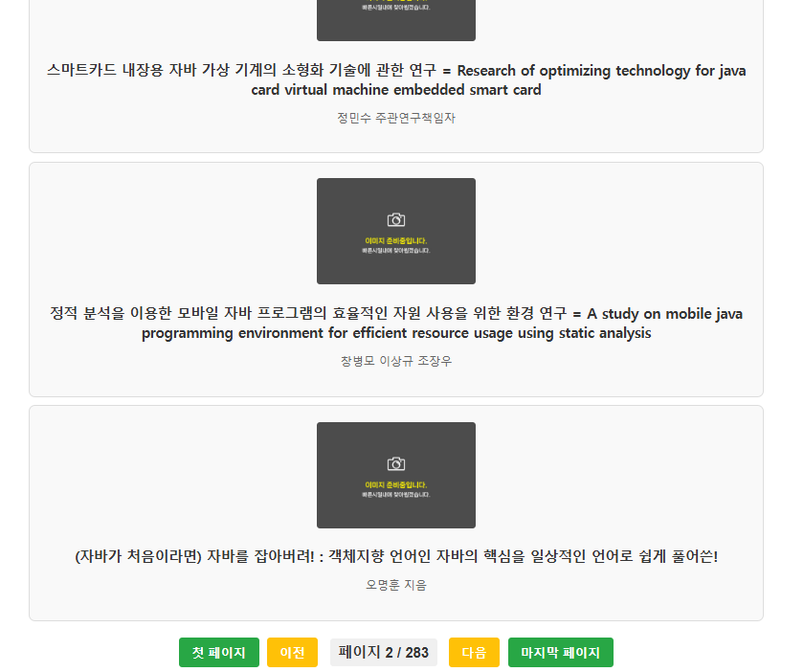Viewport: 804px width, 672px height.
Task: Open the 정적 분석을 이용한 모바일 자바 title
Action: click(396, 323)
